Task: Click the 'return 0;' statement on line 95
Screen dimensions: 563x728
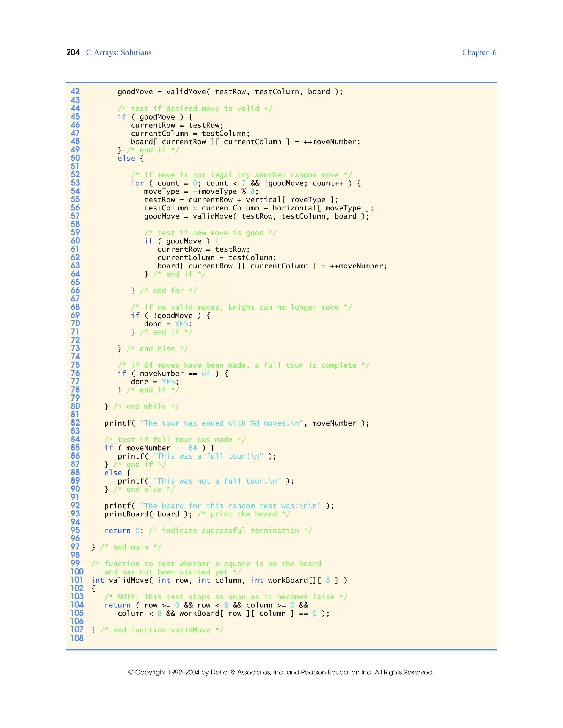Action: [x=123, y=531]
